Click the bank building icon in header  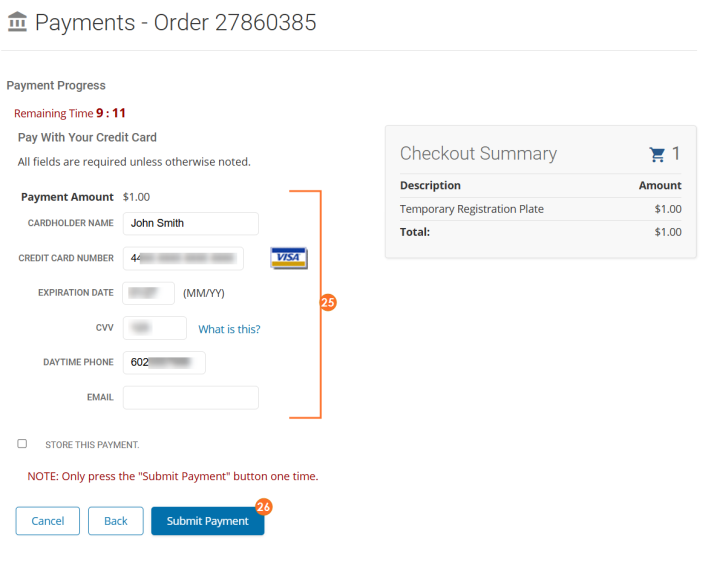click(x=17, y=22)
